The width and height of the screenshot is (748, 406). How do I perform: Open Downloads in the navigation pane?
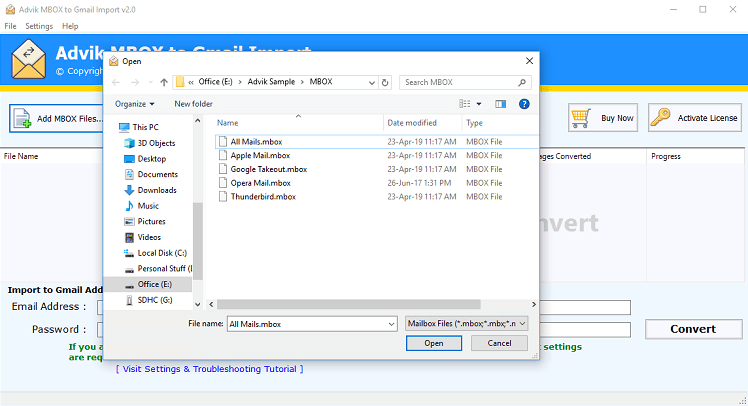(150, 190)
